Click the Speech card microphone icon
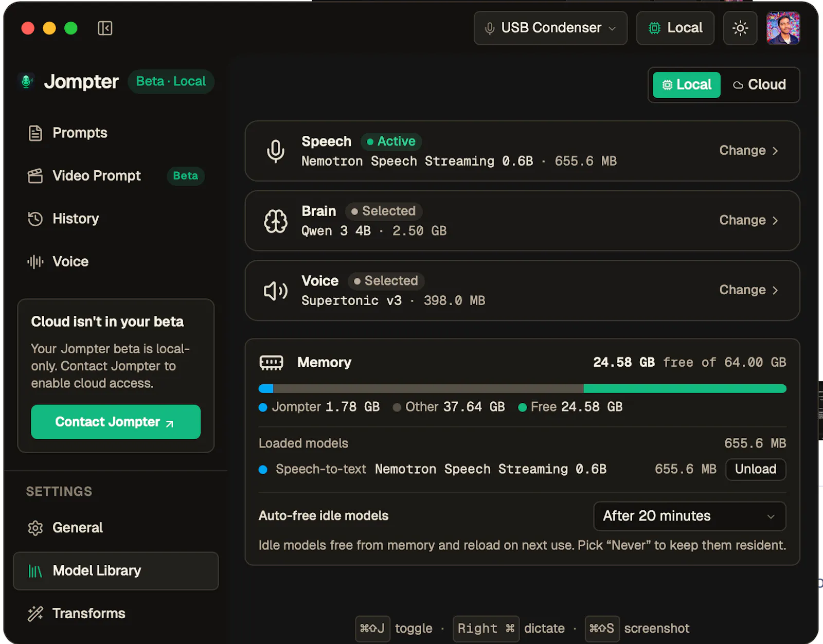This screenshot has width=823, height=644. point(276,151)
